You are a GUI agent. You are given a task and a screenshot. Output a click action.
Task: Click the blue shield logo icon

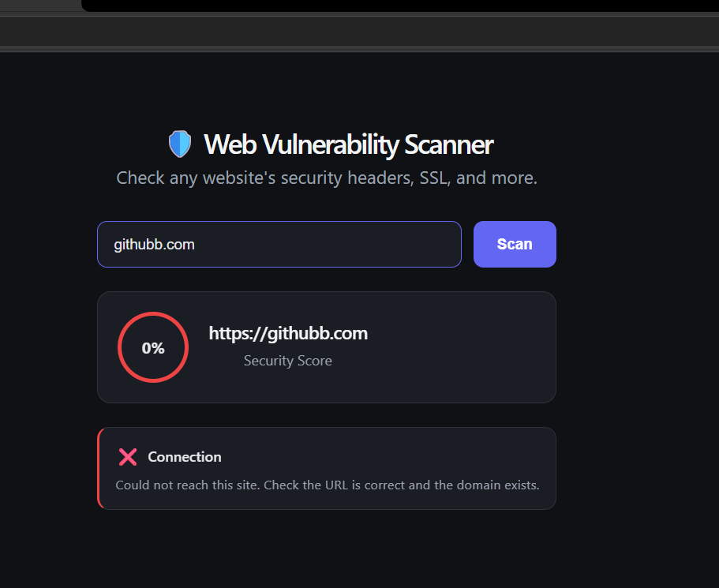point(180,144)
